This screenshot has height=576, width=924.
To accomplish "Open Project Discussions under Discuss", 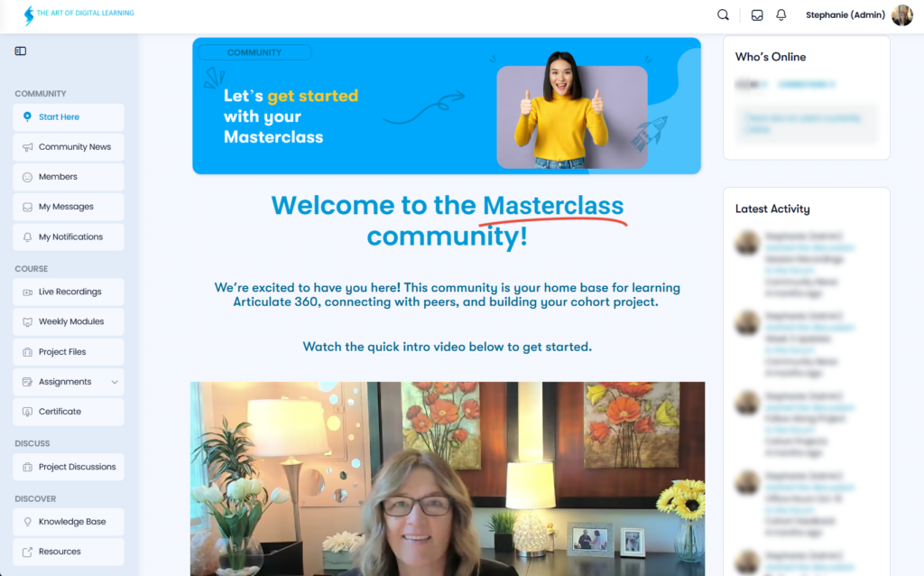I will tap(69, 467).
